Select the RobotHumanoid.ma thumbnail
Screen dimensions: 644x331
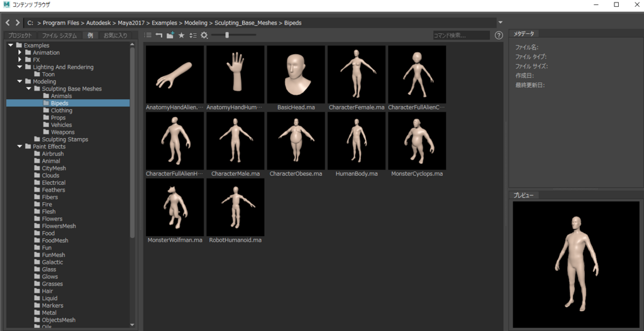(235, 207)
